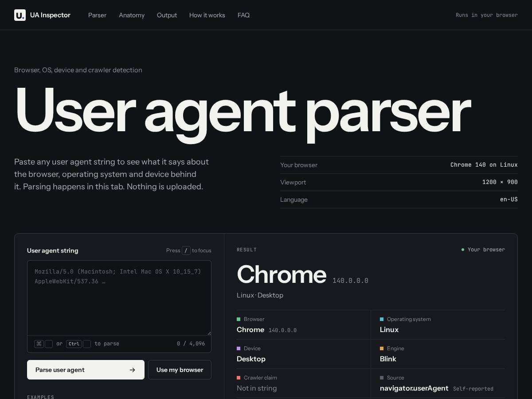Screen dimensions: 532x399
Task: Click the Command key icon hint
Action: click(39, 344)
